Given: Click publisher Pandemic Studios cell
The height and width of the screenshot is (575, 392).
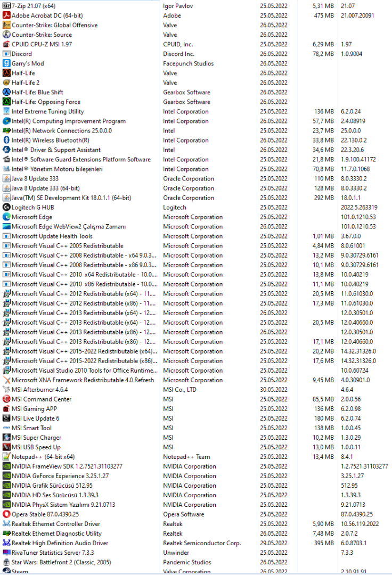Looking at the screenshot, I should (187, 562).
